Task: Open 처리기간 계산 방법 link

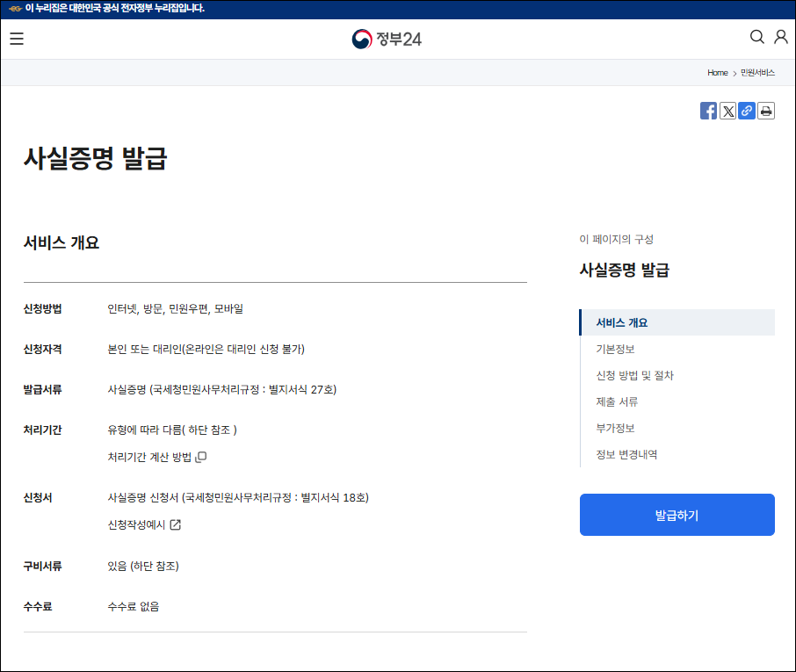Action: click(x=149, y=457)
